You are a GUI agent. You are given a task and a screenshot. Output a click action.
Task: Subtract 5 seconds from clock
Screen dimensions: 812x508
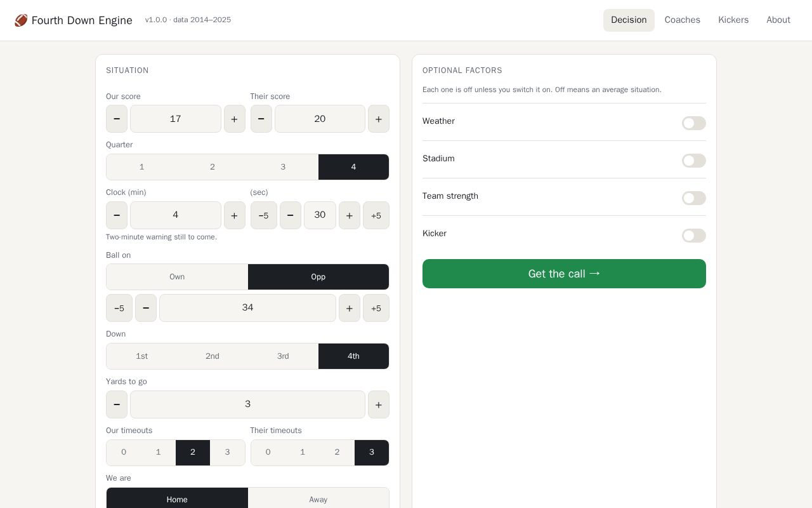coord(264,215)
